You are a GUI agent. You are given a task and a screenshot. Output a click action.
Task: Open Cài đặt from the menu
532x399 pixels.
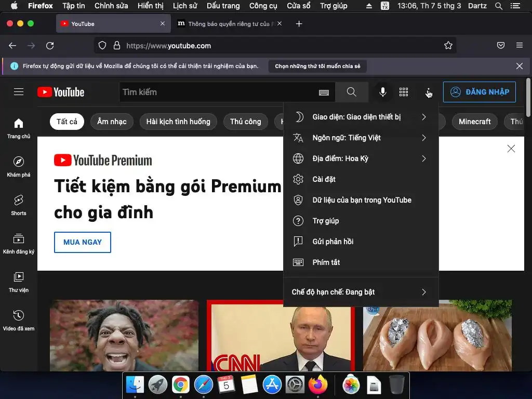pos(361,179)
